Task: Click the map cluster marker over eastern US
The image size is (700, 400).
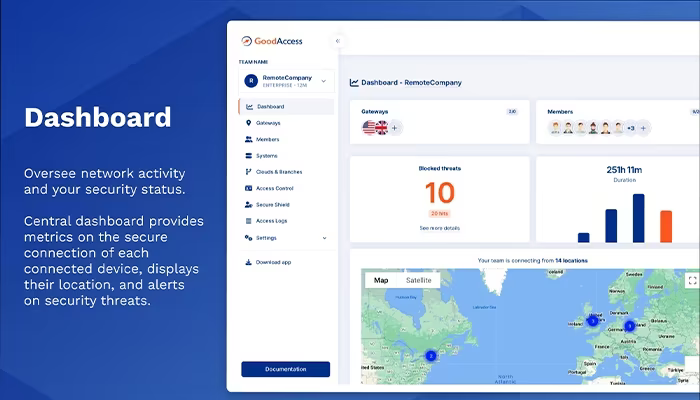Action: [x=431, y=356]
